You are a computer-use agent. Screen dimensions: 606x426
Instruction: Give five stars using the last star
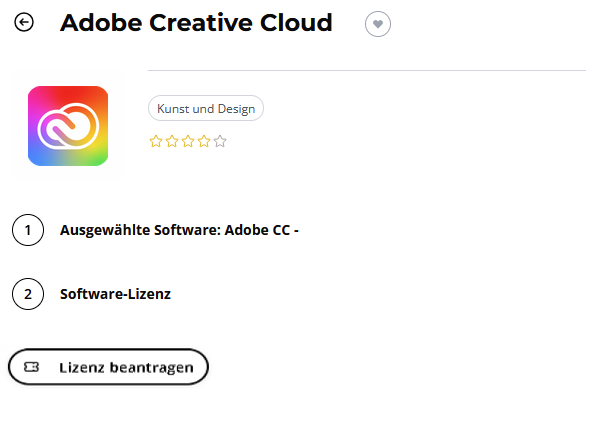pyautogui.click(x=220, y=141)
